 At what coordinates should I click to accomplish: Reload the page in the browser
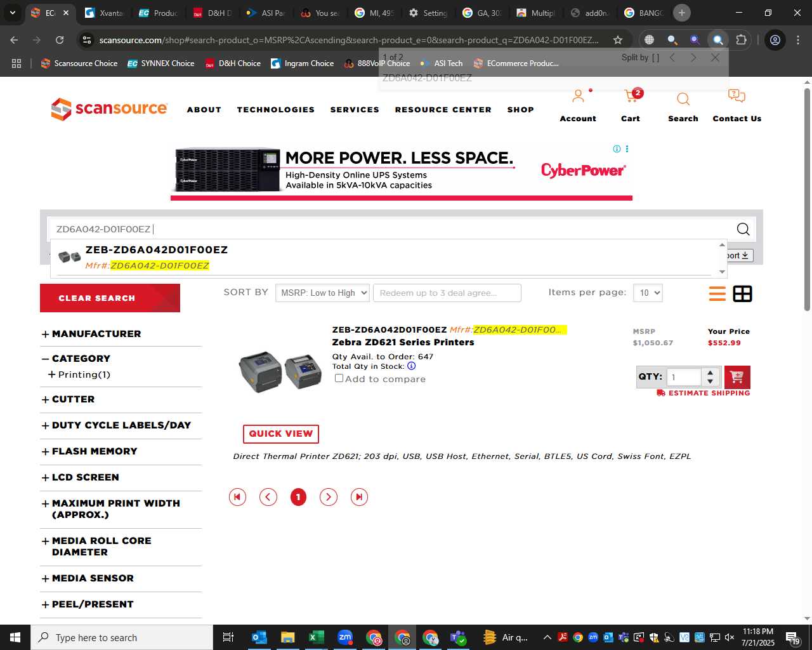[x=60, y=40]
